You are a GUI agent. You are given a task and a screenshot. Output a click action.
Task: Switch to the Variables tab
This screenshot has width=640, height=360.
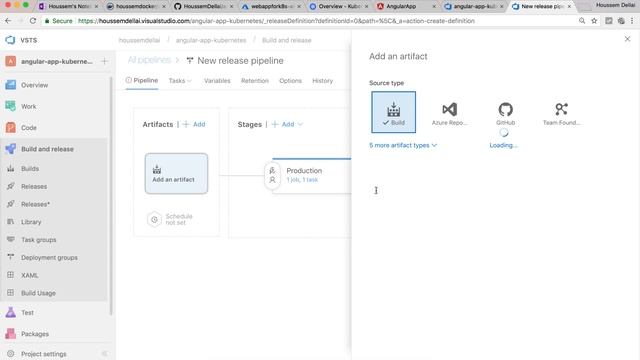pos(217,81)
